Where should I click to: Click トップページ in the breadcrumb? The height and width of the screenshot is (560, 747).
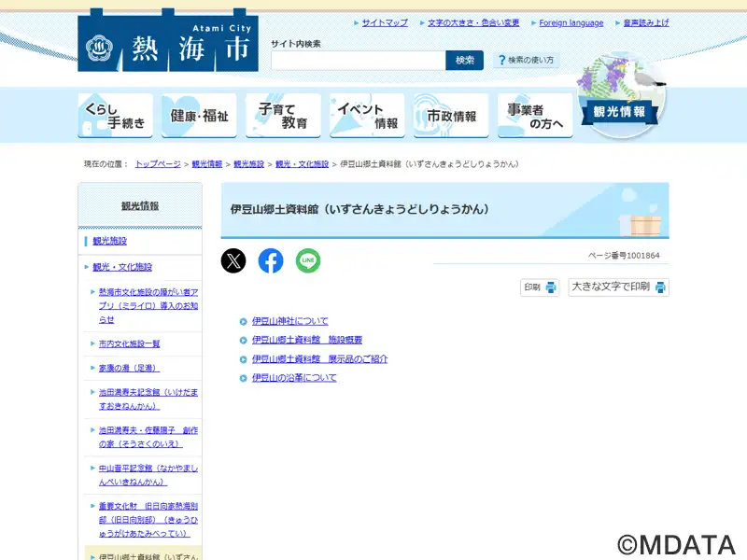point(158,164)
